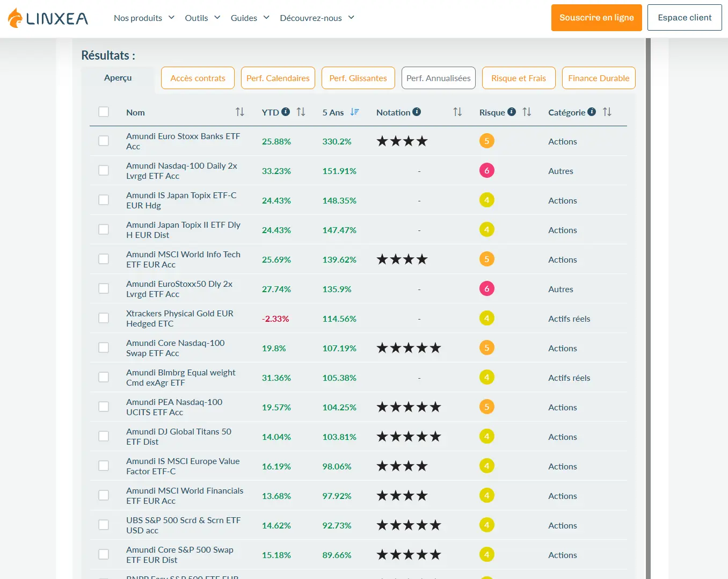Click Souscrire en ligne button
The image size is (728, 579).
[x=596, y=18]
